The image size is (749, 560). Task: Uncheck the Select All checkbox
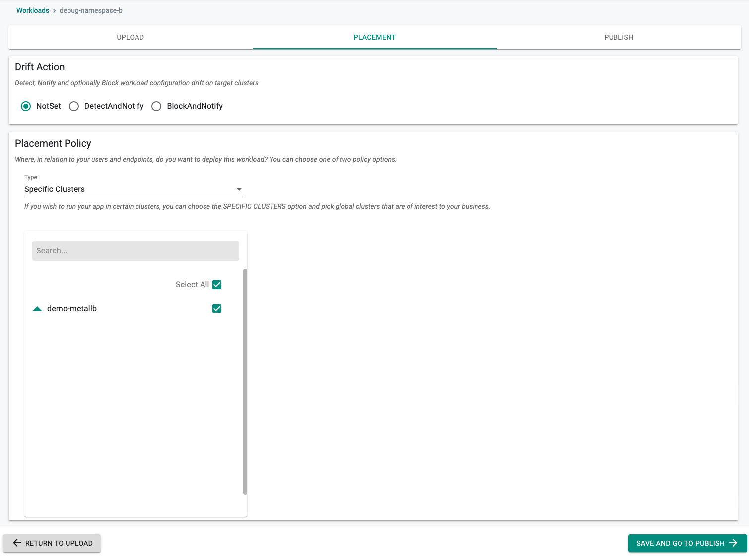click(x=217, y=285)
